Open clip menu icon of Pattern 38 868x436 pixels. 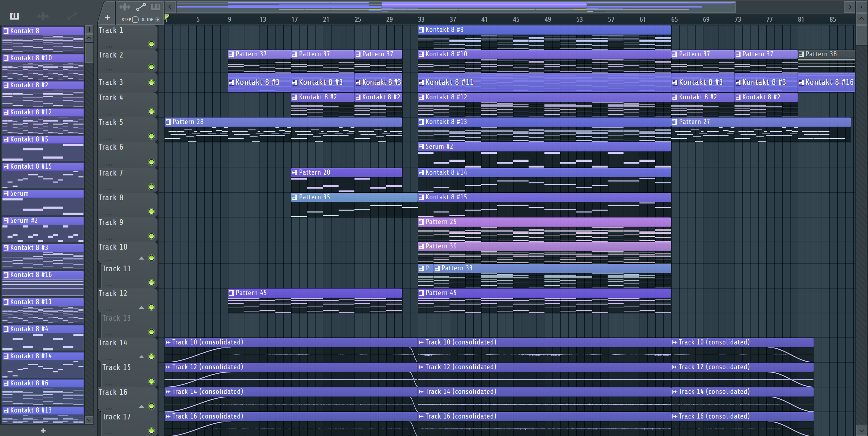801,54
